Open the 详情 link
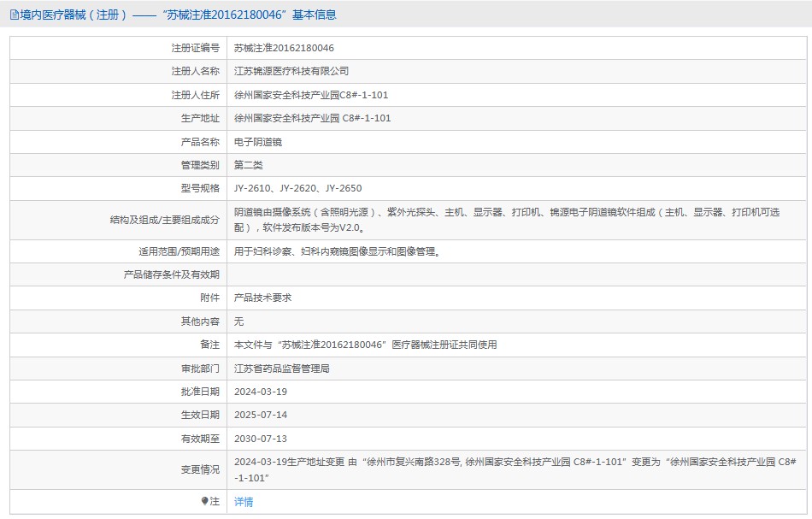The width and height of the screenshot is (812, 519). 244,502
